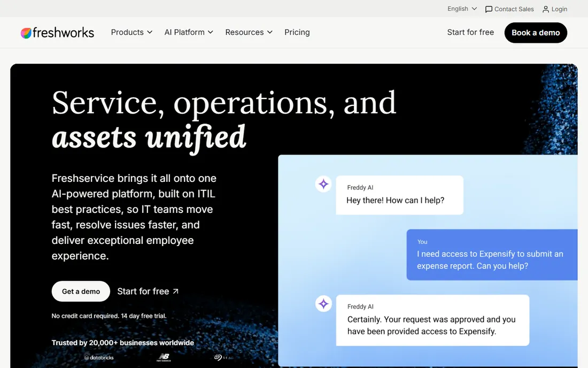Image resolution: width=588 pixels, height=368 pixels.
Task: Click the Freddy AI sparkle avatar beside 'Certainly'
Action: coord(323,303)
